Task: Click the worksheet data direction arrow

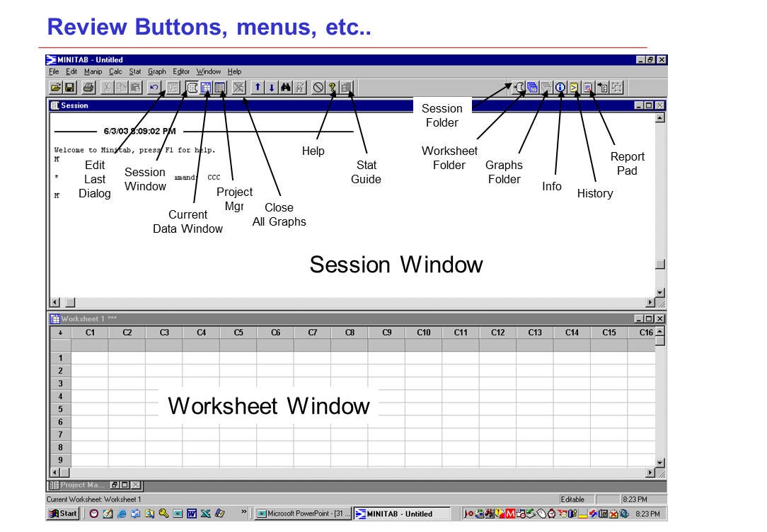Action: click(x=60, y=332)
